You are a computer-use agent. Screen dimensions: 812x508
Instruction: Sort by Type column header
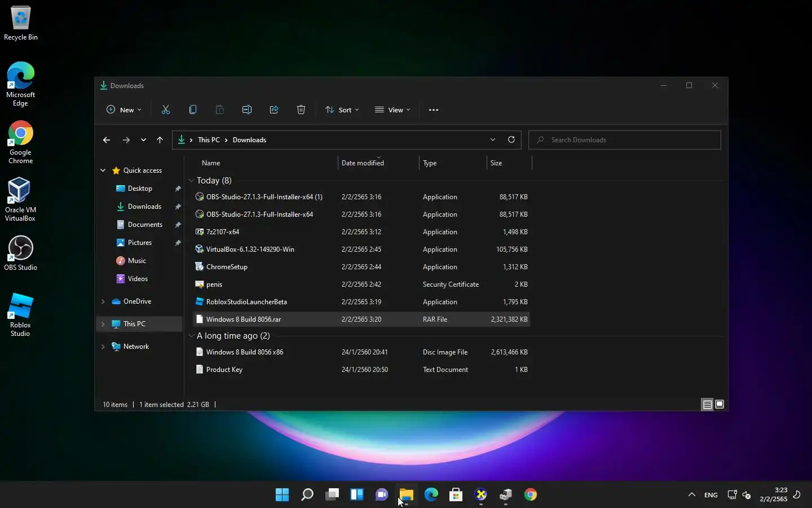430,163
